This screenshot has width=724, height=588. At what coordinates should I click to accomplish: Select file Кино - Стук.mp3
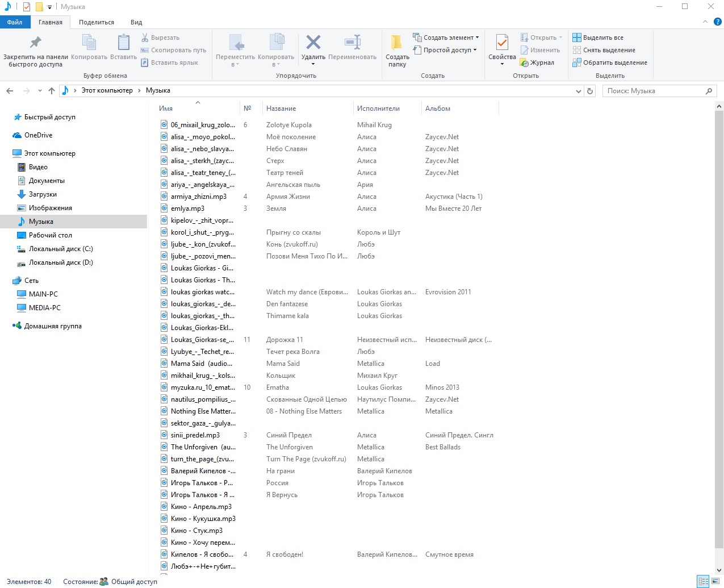[196, 531]
